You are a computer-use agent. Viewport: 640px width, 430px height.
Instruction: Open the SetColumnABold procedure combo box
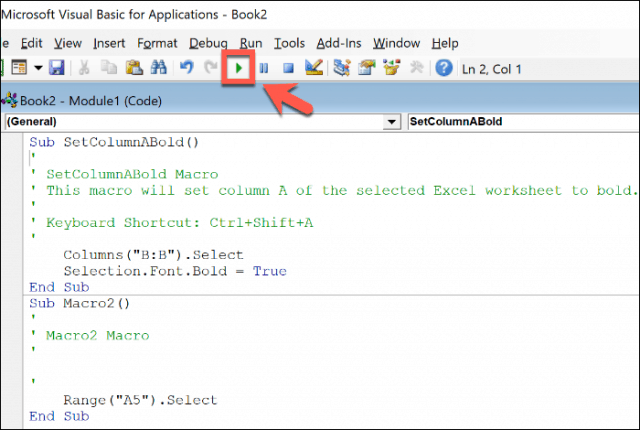pos(523,122)
